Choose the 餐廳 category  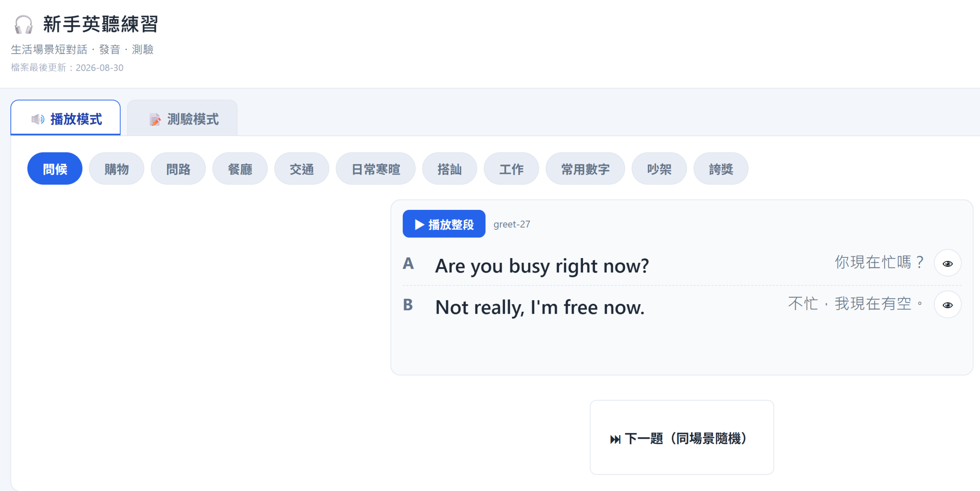(240, 169)
